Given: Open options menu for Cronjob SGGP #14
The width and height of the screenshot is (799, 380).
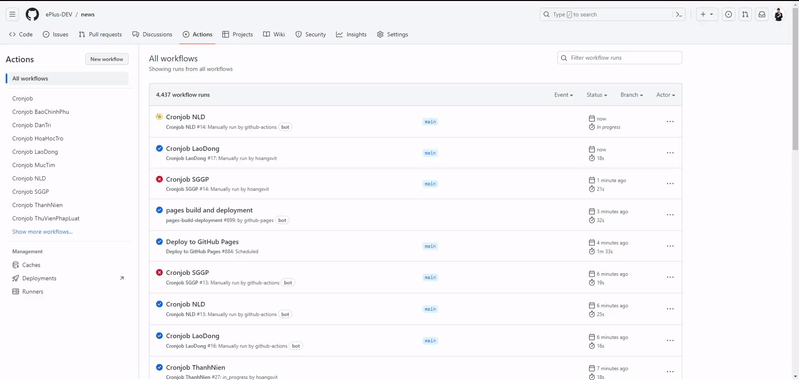Looking at the screenshot, I should click(670, 184).
